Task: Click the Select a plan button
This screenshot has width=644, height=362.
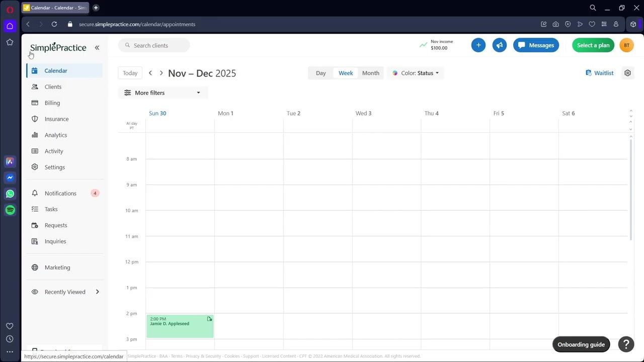Action: [593, 45]
